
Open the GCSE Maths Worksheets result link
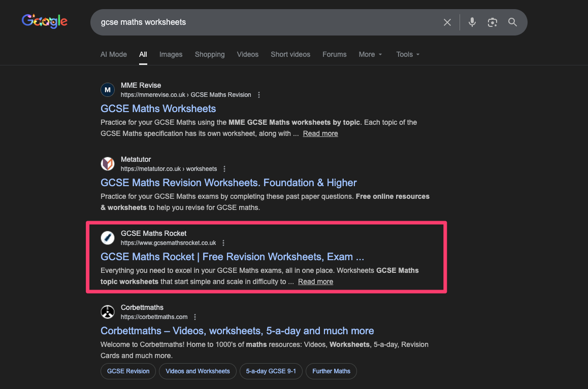158,109
